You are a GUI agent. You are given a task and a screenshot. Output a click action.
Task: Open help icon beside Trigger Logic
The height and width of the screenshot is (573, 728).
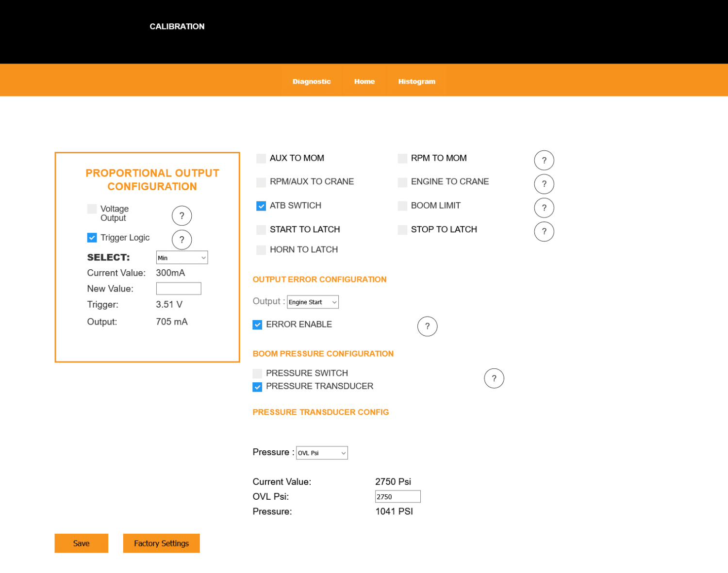182,240
